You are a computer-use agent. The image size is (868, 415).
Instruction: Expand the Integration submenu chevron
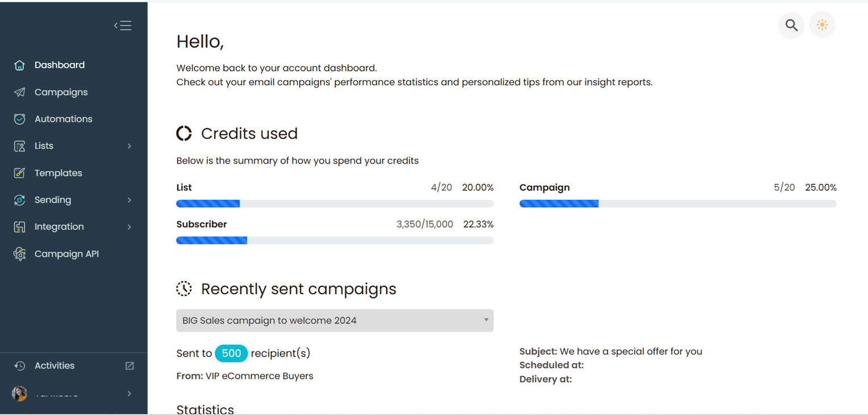click(x=129, y=227)
